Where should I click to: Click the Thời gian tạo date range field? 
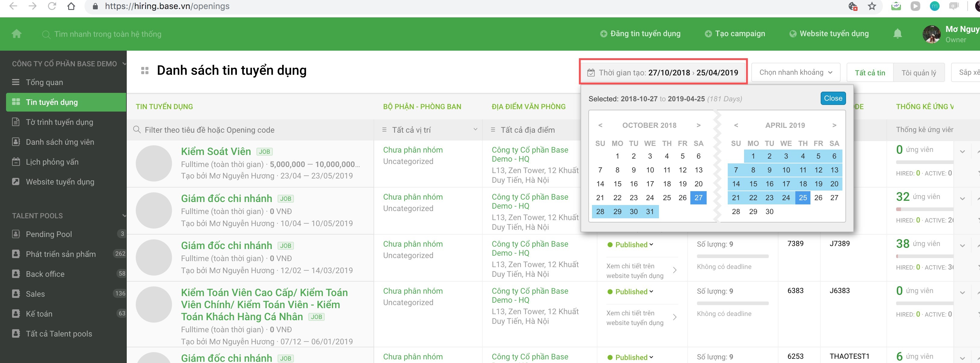[663, 72]
